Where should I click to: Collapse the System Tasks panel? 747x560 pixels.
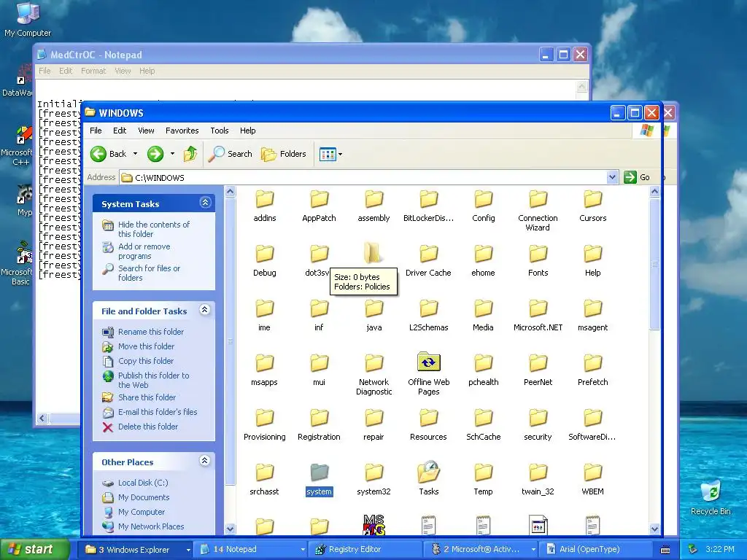tap(205, 203)
